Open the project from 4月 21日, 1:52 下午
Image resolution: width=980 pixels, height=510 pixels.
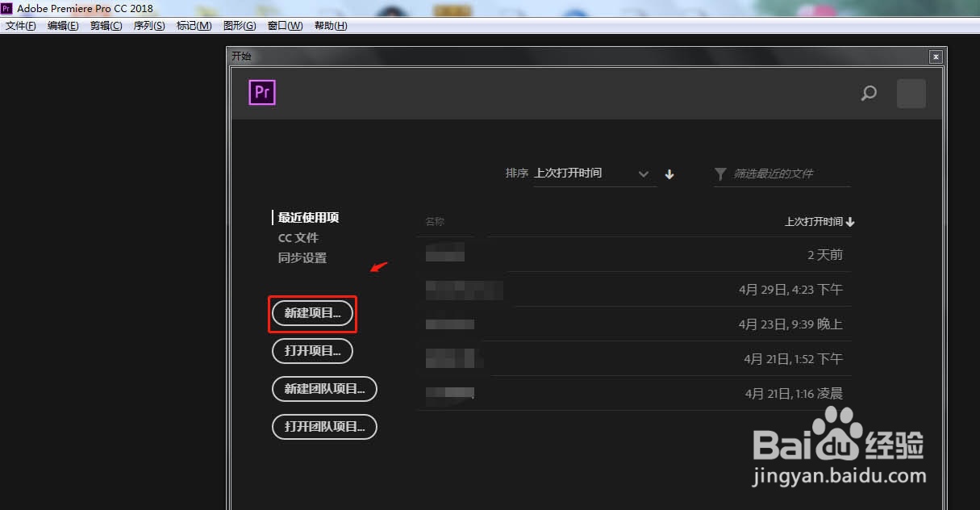tap(635, 358)
